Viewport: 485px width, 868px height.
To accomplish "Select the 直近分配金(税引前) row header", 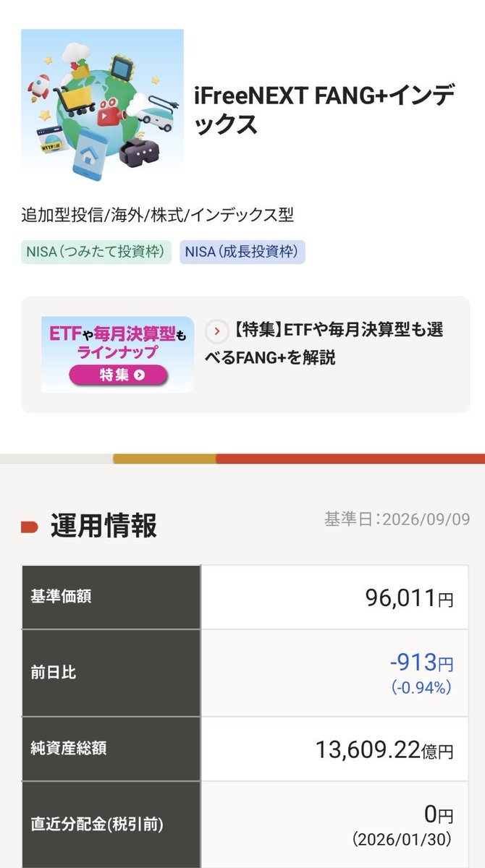I will pos(111,825).
